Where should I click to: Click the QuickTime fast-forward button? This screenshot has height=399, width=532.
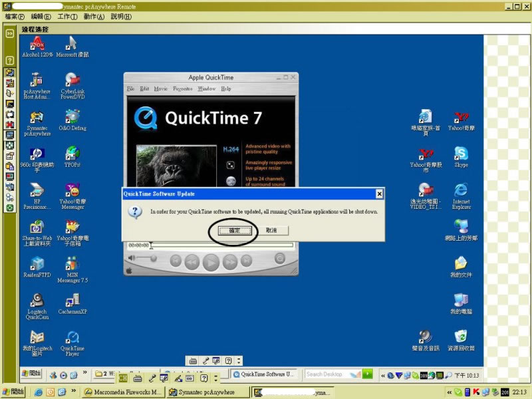click(x=229, y=262)
